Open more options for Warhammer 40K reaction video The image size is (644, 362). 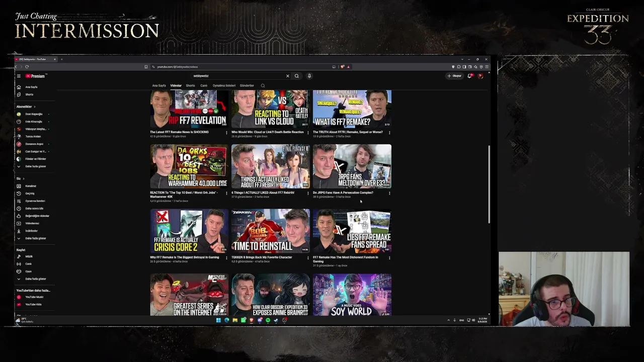[226, 193]
